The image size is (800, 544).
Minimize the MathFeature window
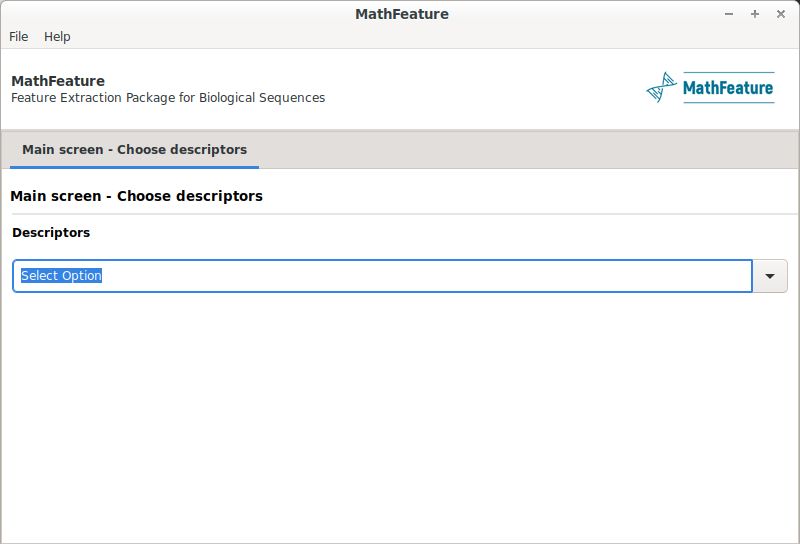coord(729,14)
